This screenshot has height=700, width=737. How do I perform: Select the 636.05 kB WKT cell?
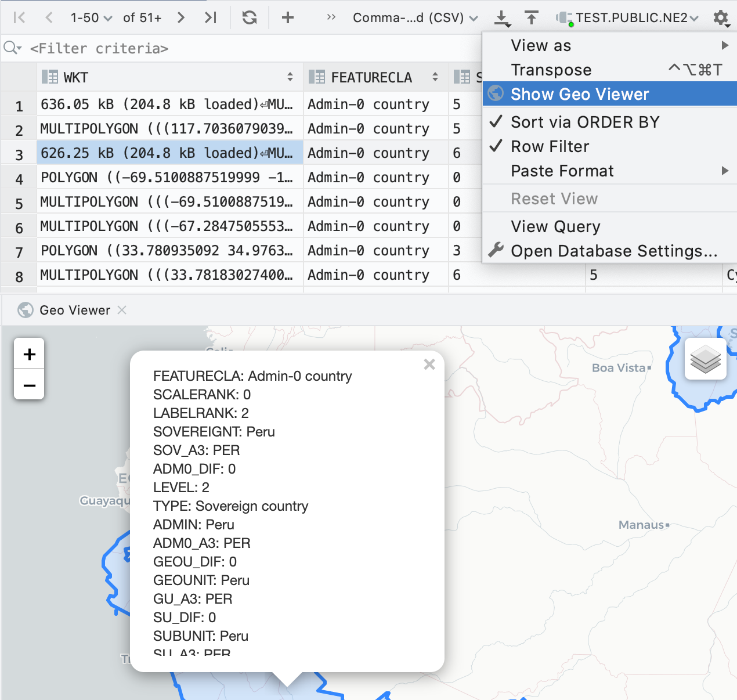(170, 104)
